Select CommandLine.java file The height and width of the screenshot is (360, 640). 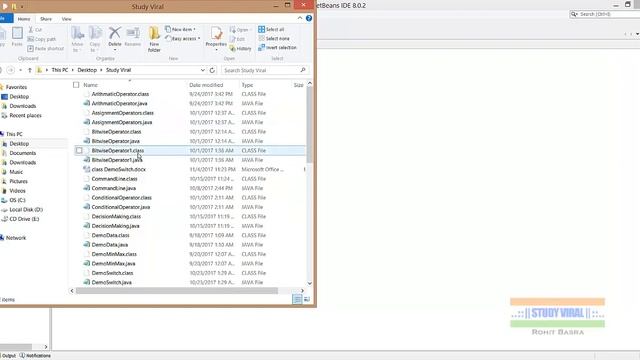click(x=113, y=189)
